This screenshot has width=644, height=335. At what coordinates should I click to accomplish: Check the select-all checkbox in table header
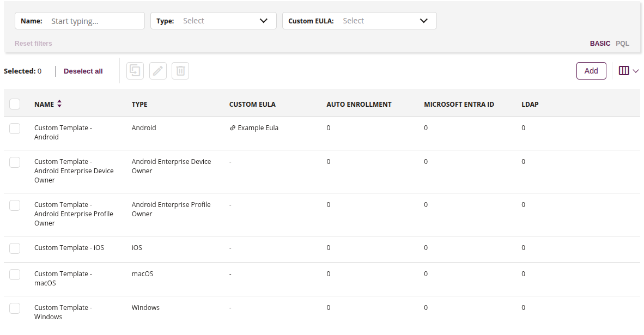15,103
